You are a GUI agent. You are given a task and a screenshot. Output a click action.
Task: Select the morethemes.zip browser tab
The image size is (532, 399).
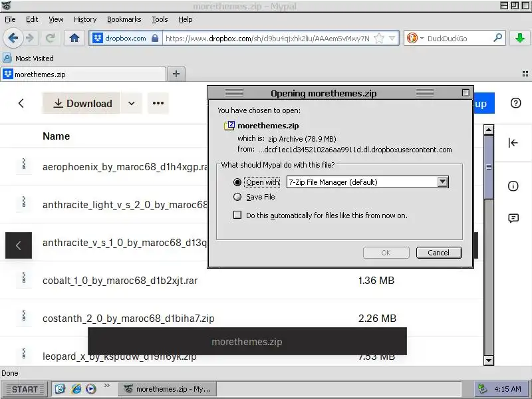point(84,74)
